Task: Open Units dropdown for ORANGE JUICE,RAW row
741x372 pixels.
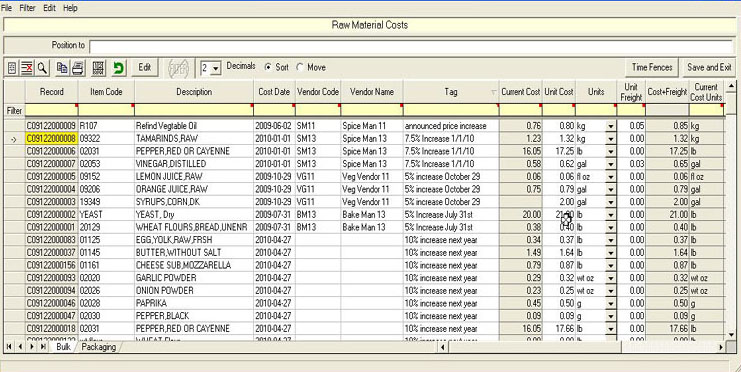Action: pyautogui.click(x=611, y=190)
